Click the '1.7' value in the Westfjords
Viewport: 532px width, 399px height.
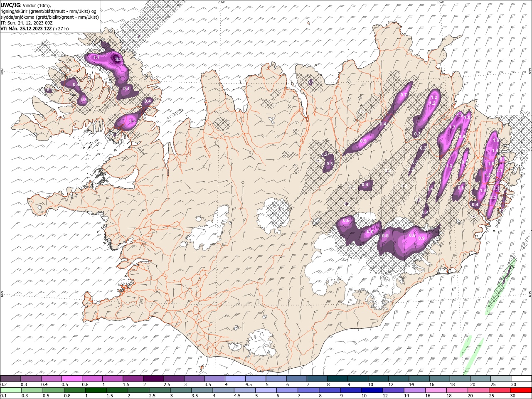[x=96, y=57]
